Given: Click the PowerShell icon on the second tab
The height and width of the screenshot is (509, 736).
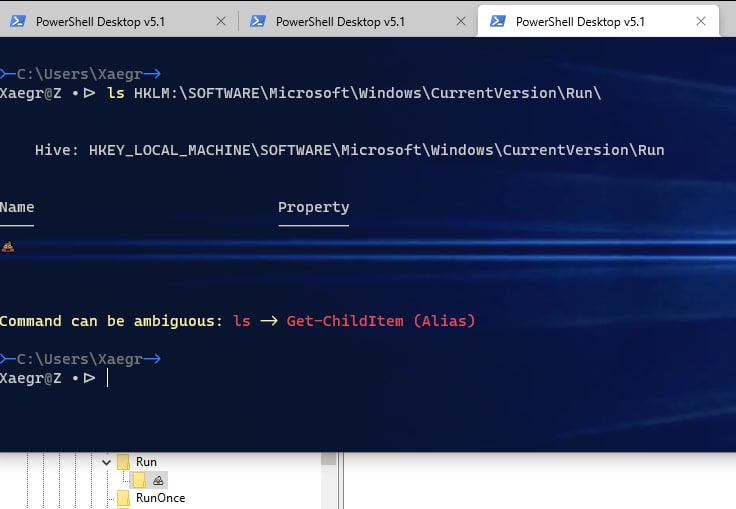Looking at the screenshot, I should pos(258,21).
